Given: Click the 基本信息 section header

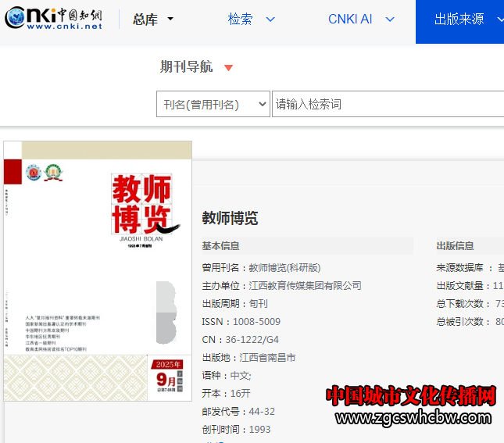Looking at the screenshot, I should click(x=221, y=246).
